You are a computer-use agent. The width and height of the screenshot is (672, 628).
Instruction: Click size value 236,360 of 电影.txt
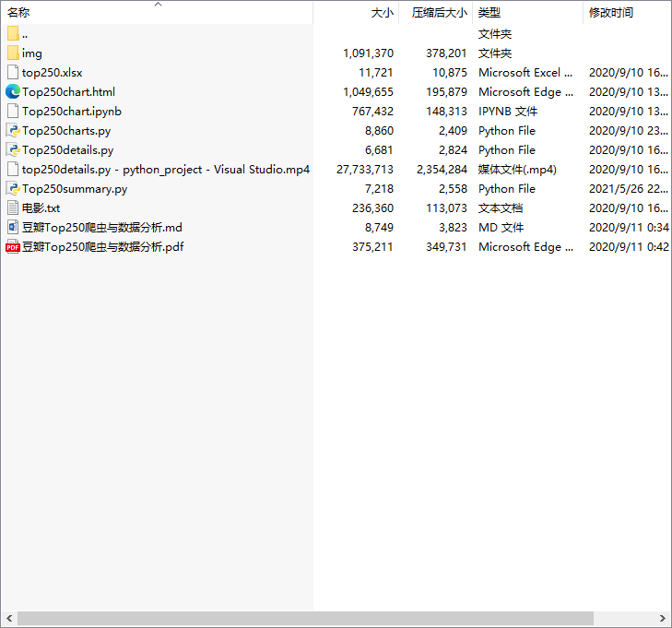tap(372, 207)
